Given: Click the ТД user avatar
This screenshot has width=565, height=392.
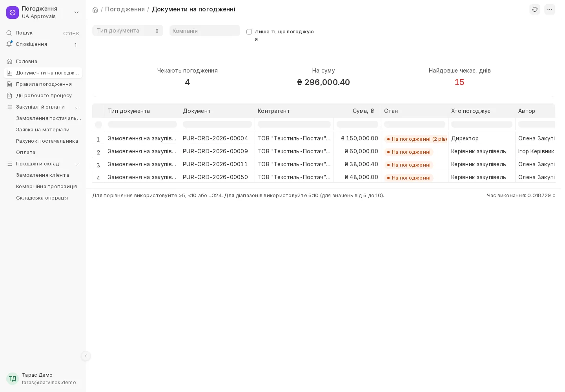Looking at the screenshot, I should 13,379.
